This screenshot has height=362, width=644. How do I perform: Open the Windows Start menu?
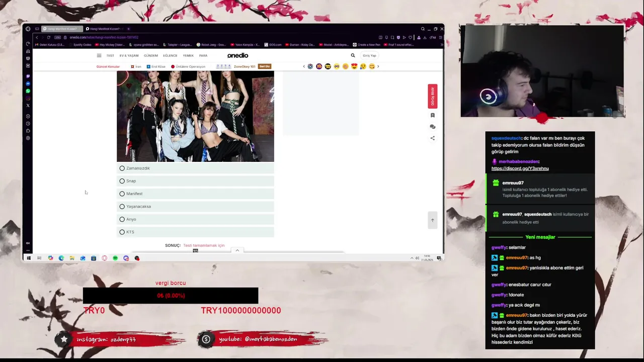[x=28, y=258]
